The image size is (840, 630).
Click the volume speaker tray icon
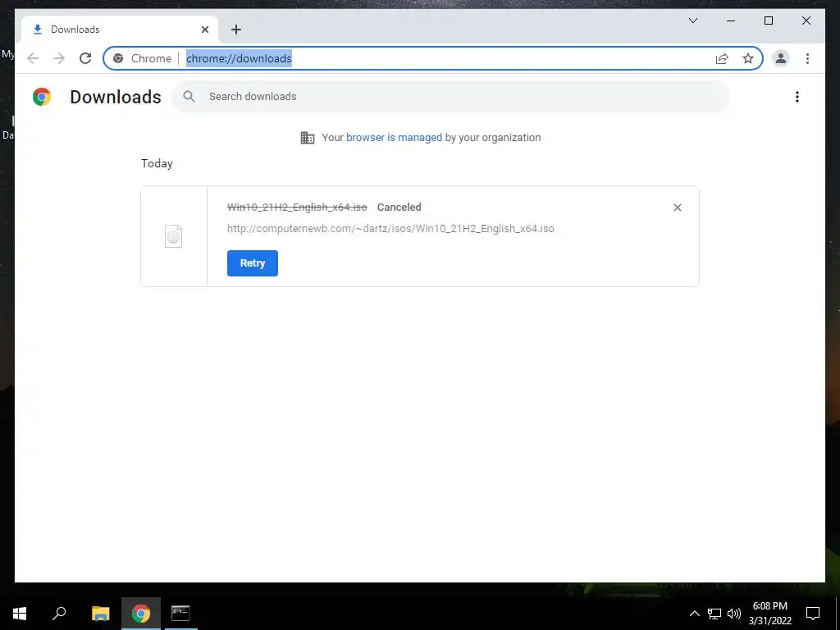pos(734,614)
